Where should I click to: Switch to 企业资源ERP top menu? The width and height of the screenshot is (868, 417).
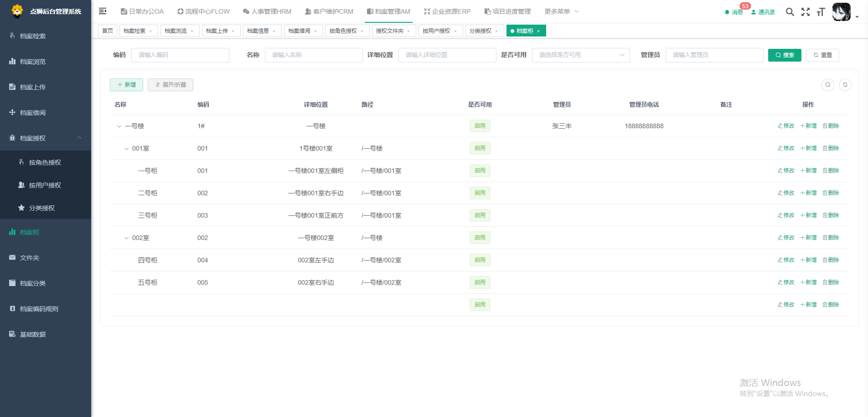coord(447,11)
